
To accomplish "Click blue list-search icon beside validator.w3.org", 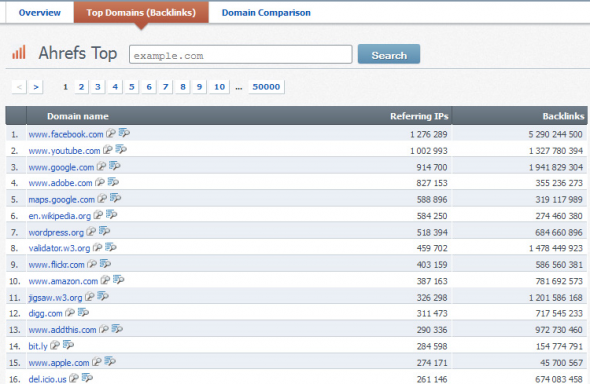I will pyautogui.click(x=111, y=247).
